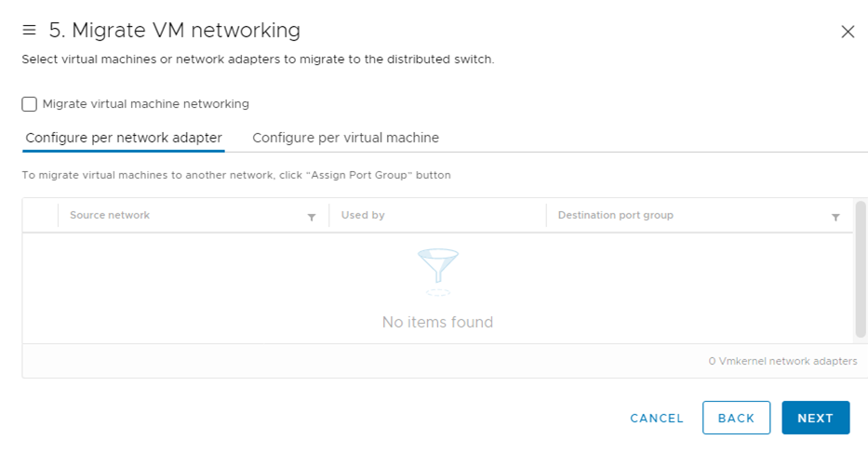868x453 pixels.
Task: Switch to Configure per network adapter tab
Action: [124, 138]
